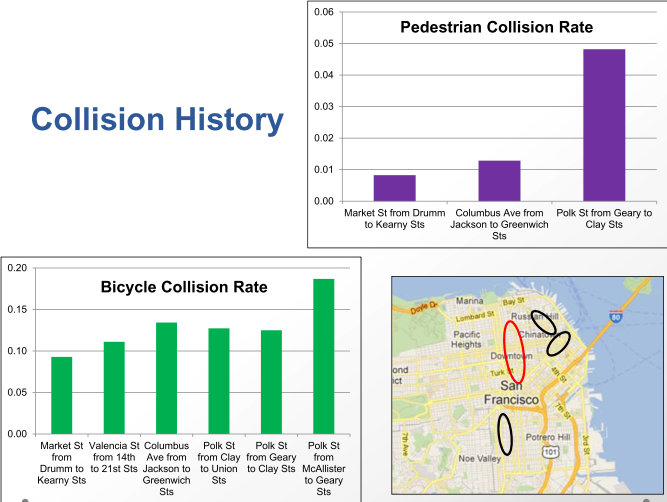Click the Interstate 80 shield on map
The image size is (667, 502).
tap(614, 318)
